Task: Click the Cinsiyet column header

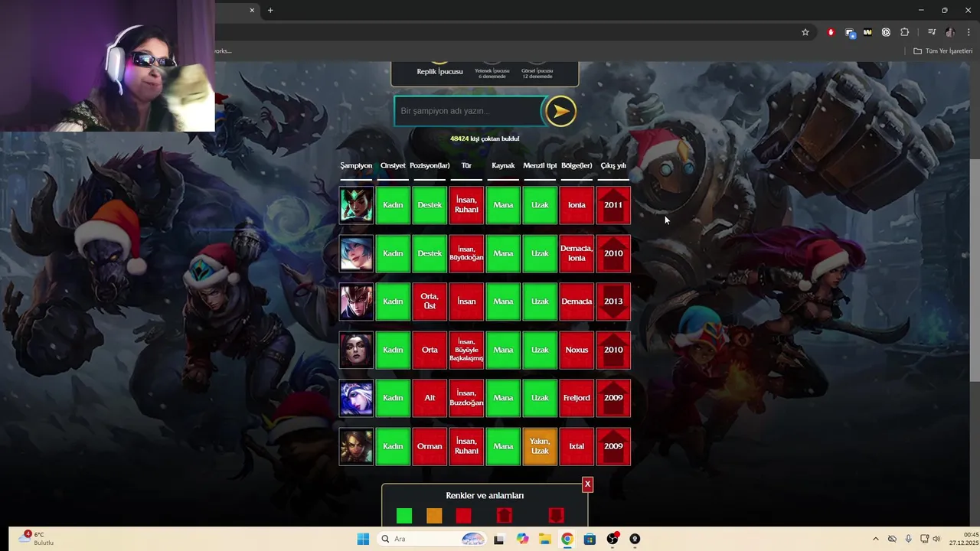Action: click(393, 165)
